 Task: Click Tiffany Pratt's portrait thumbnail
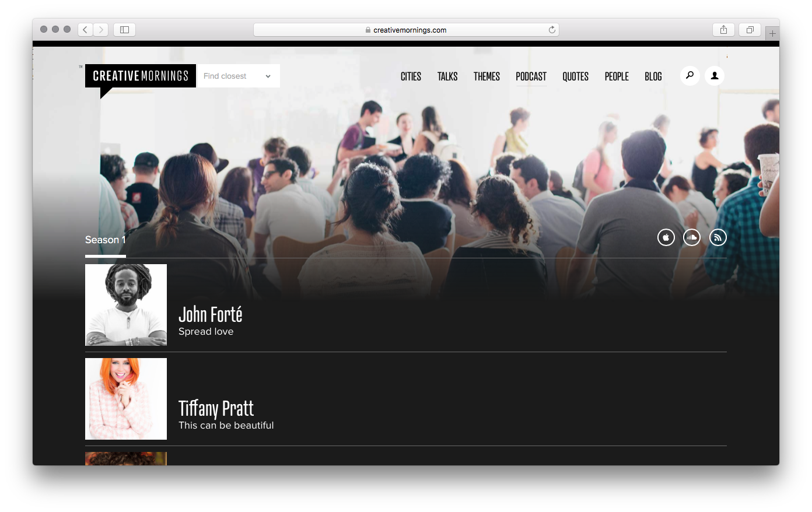[126, 399]
